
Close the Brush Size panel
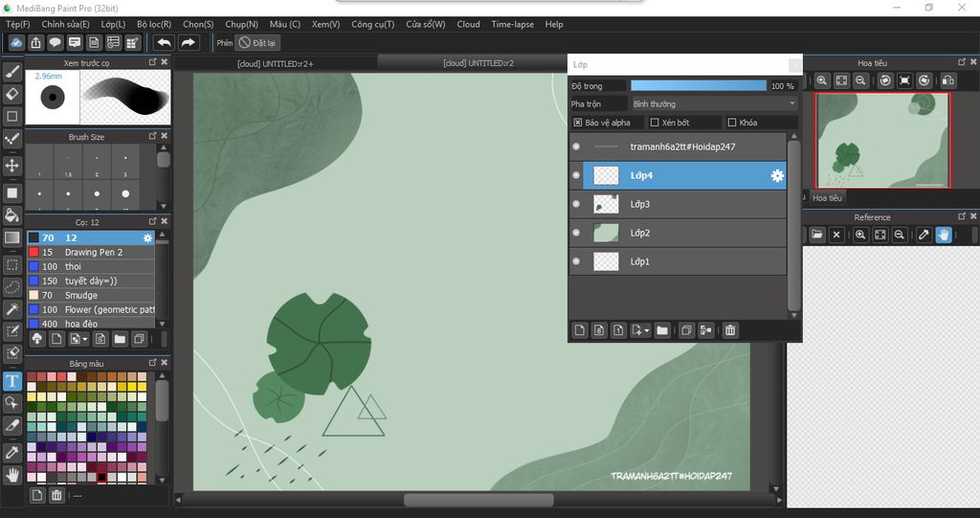pos(165,136)
